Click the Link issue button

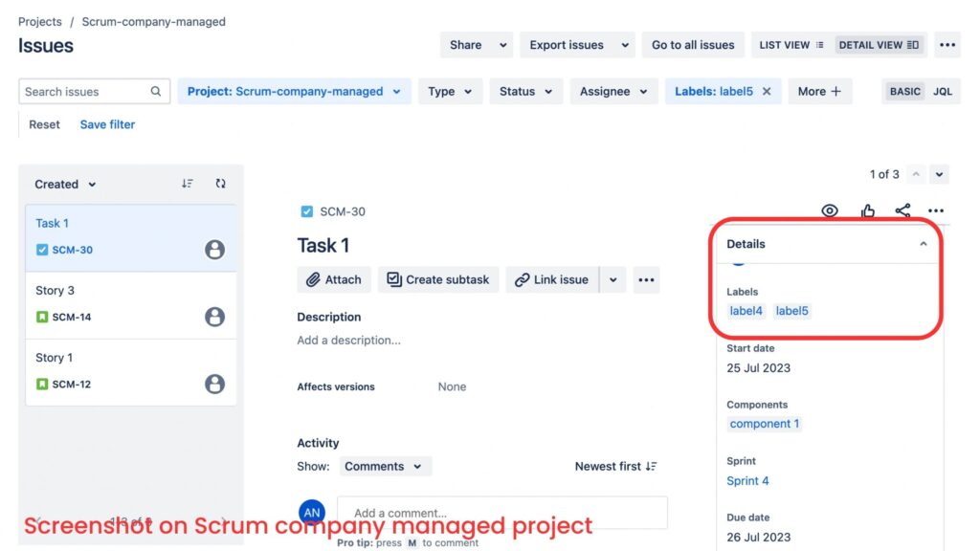coord(552,280)
